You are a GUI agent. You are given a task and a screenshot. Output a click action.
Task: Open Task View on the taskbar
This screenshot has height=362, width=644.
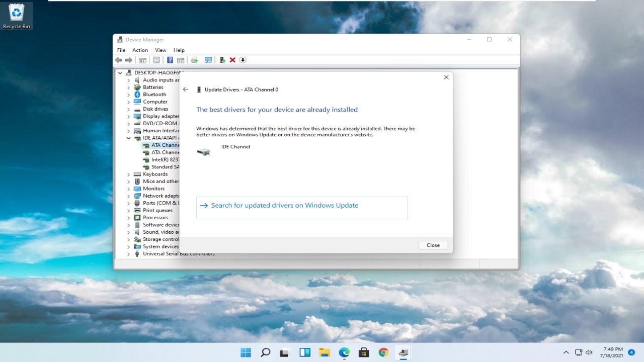point(285,352)
